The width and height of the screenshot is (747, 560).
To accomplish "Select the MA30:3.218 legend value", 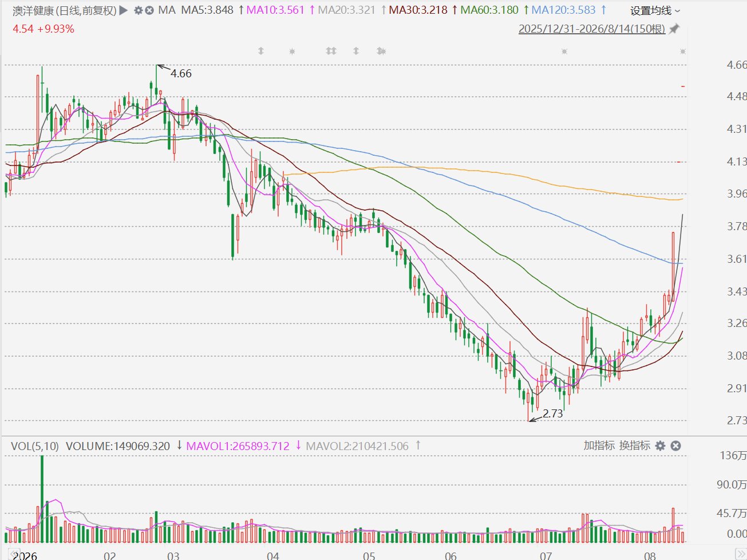I will 418,10.
